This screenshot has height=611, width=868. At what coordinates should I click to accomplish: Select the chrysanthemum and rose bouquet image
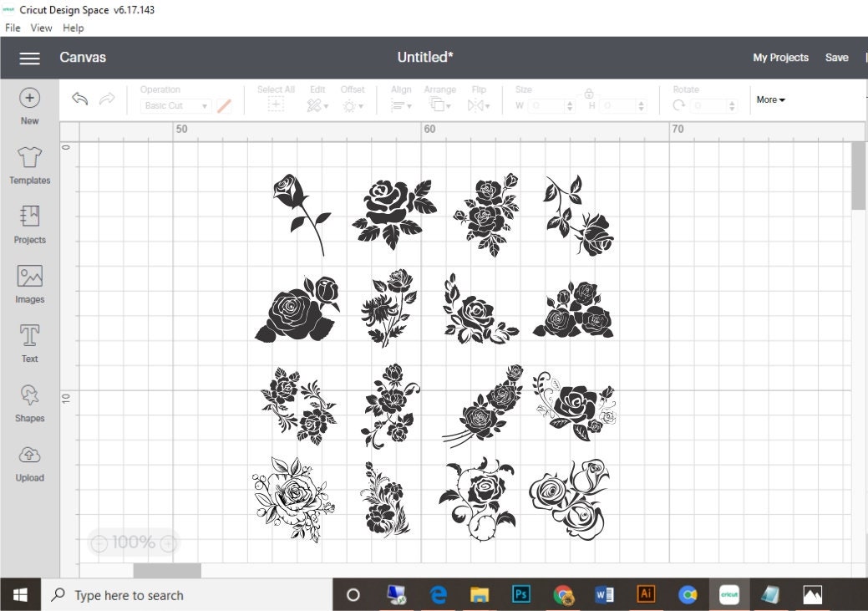(388, 308)
